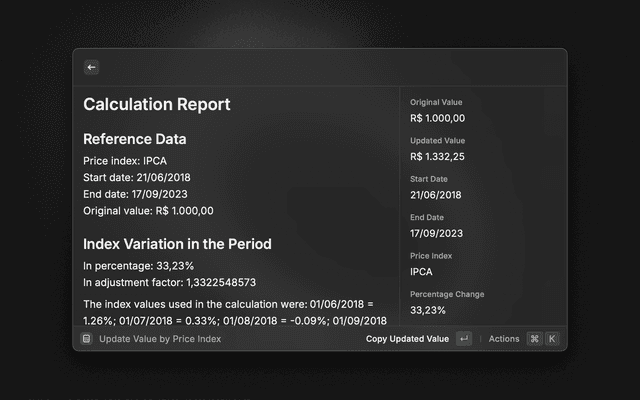Click the Index Variation in the Period heading
The height and width of the screenshot is (400, 640).
(x=177, y=244)
